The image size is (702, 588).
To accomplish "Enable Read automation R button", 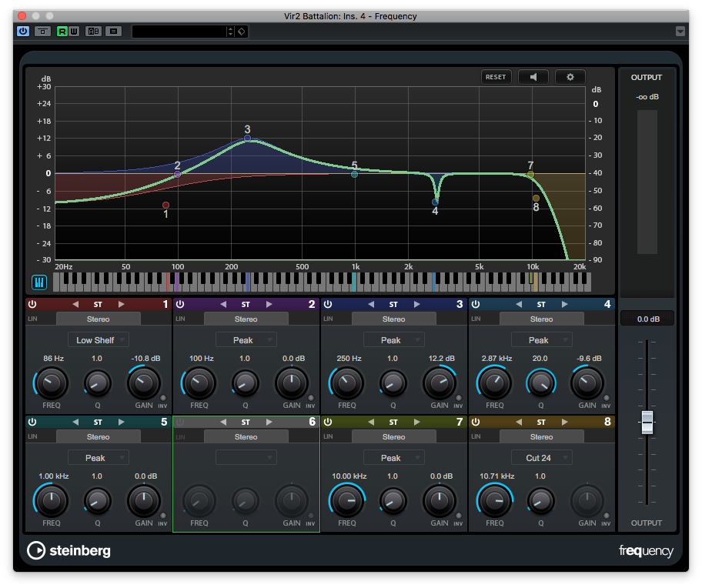I will pos(62,32).
